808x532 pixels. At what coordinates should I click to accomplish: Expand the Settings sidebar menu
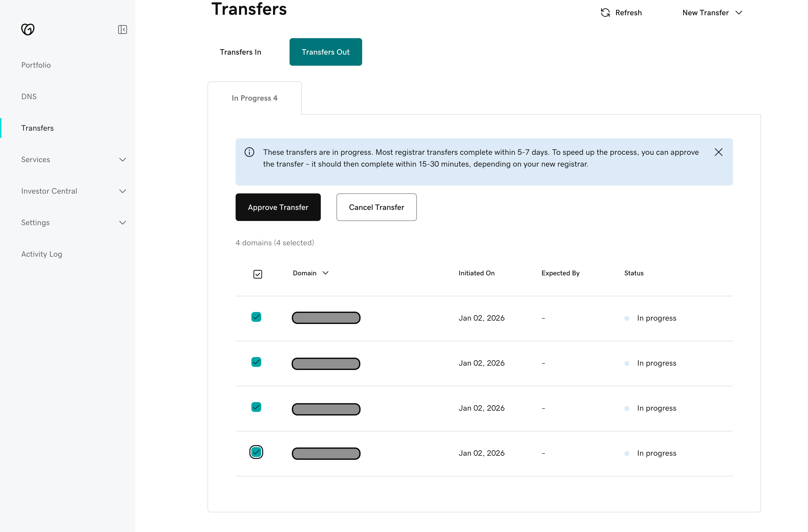coord(74,223)
